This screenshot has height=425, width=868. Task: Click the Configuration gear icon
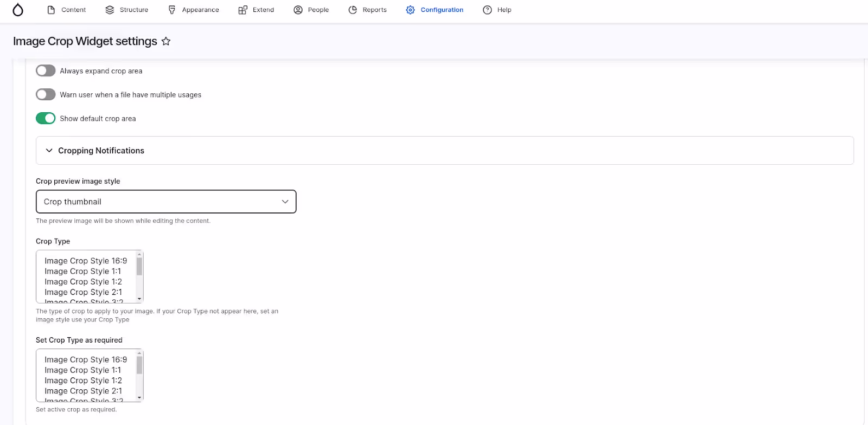[x=410, y=10]
